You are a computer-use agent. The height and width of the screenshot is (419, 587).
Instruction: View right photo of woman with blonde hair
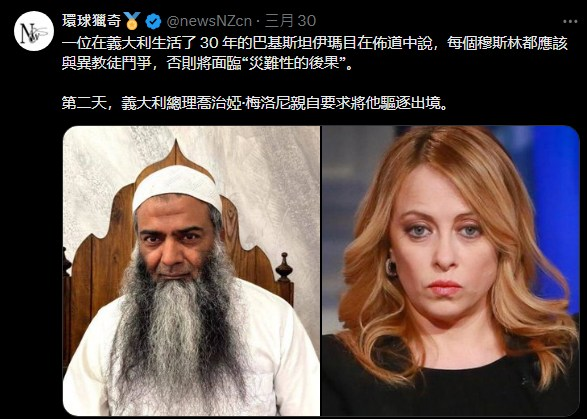coord(450,271)
